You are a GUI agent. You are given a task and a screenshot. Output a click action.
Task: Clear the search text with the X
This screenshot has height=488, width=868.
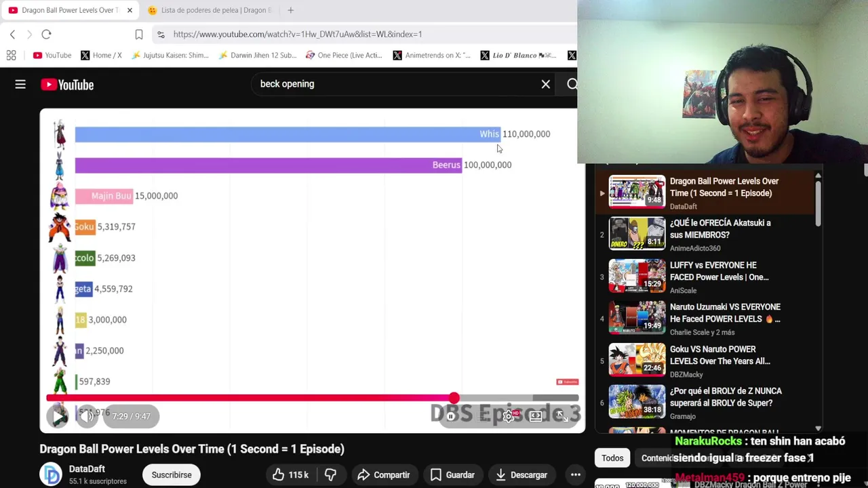coord(545,84)
